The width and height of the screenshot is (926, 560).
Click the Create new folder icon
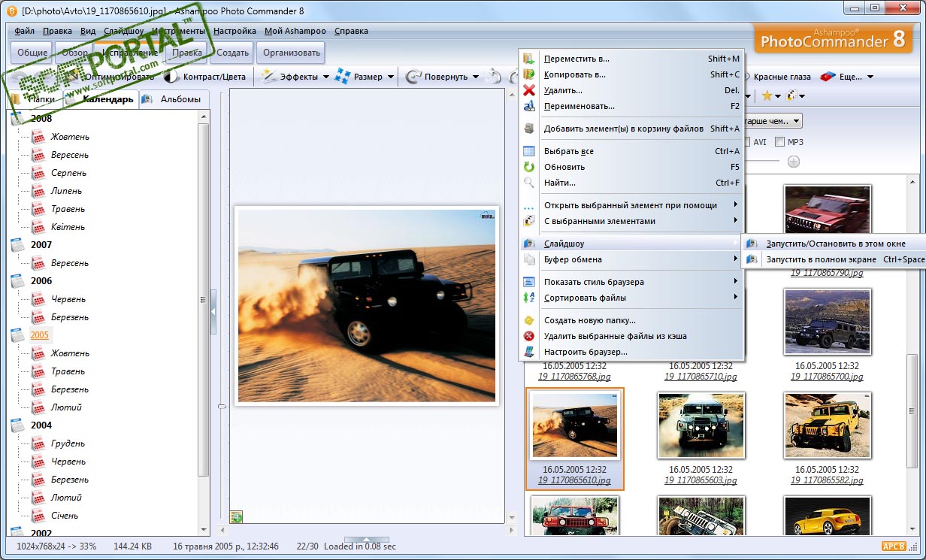click(x=529, y=320)
